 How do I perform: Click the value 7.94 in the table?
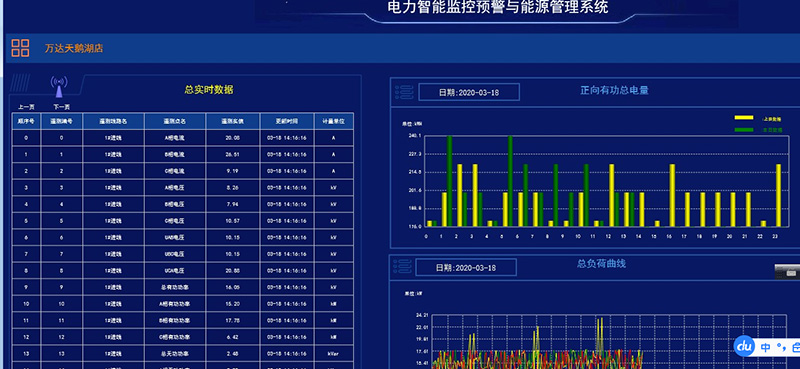(233, 204)
